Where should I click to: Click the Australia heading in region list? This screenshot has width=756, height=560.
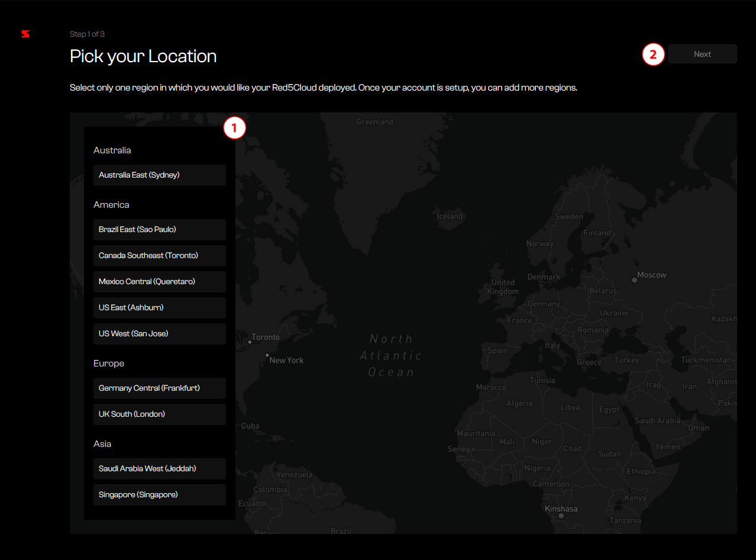click(x=112, y=150)
